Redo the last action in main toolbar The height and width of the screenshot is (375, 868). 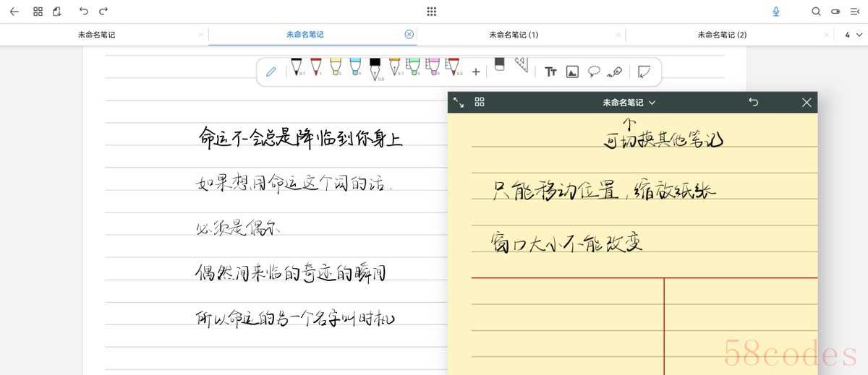(x=103, y=12)
